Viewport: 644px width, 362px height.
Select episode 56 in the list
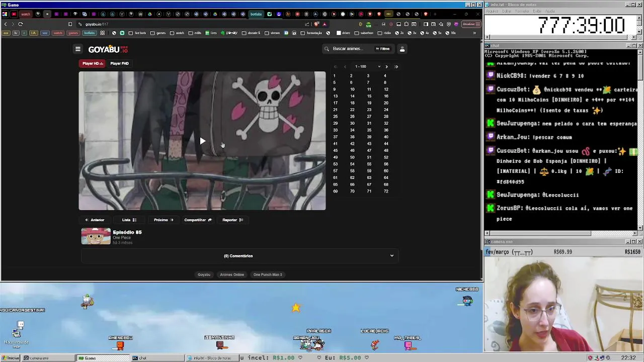[386, 164]
